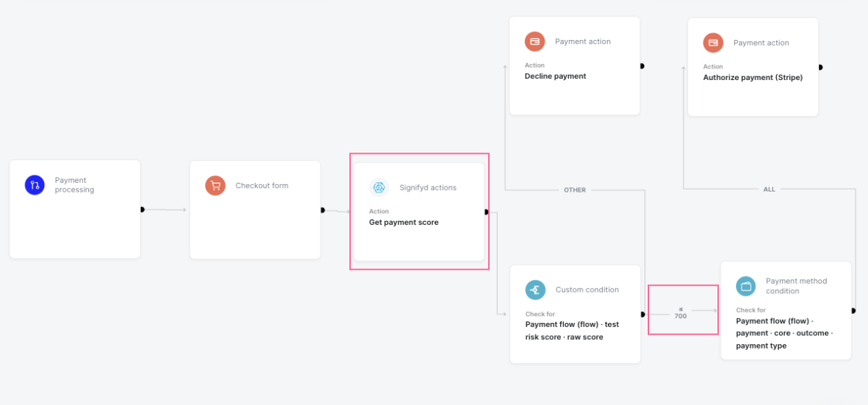This screenshot has width=868, height=405.
Task: Click the Custom condition output connector dot
Action: (x=642, y=314)
